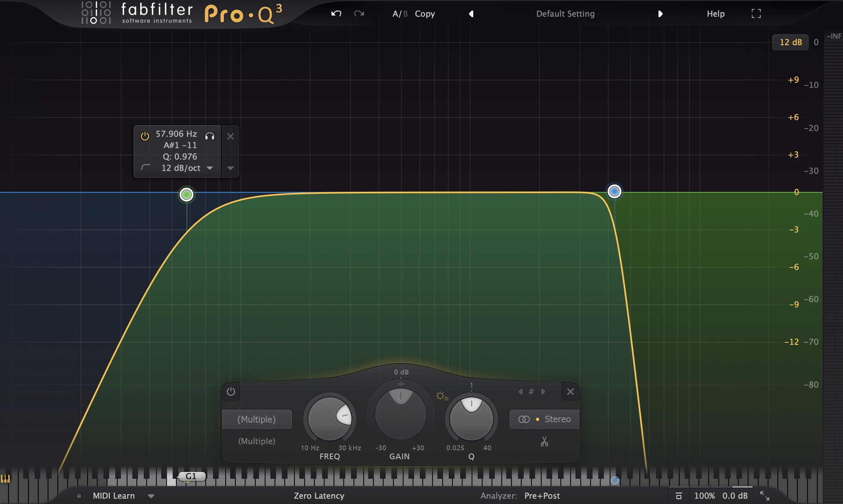This screenshot has height=504, width=843.
Task: Click the fabfilter logo icon
Action: [x=96, y=13]
